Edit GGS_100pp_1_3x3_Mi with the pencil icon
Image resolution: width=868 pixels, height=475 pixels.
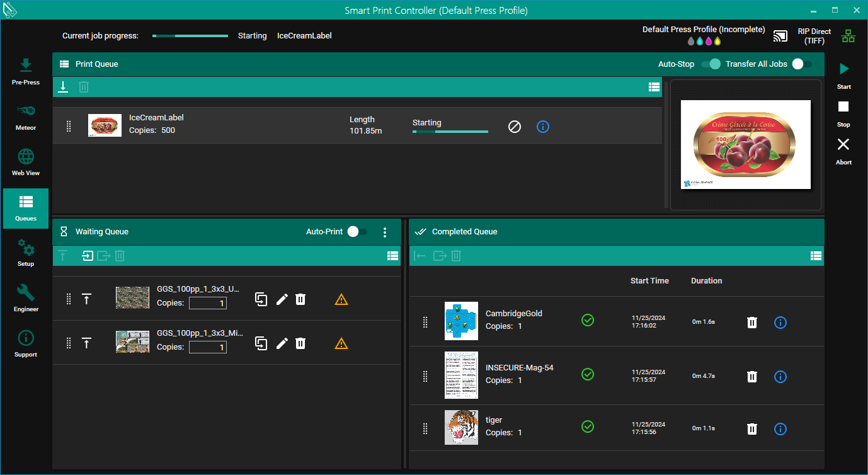[x=282, y=343]
